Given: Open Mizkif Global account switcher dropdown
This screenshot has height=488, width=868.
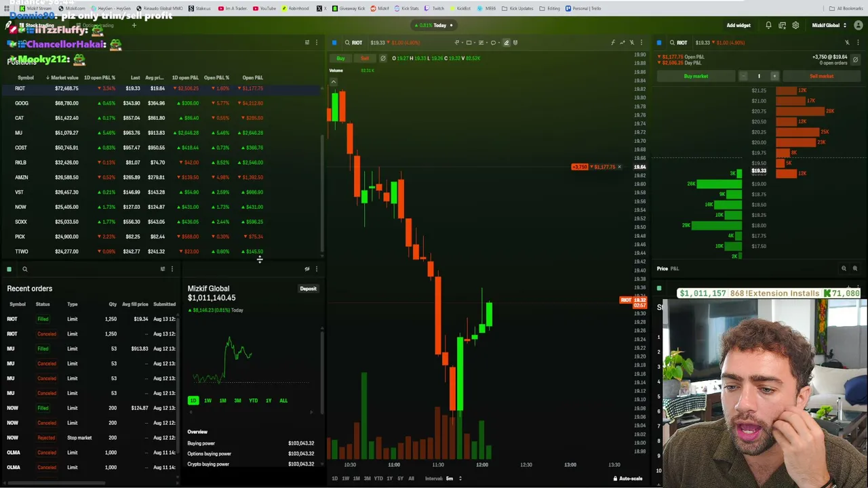Looking at the screenshot, I should click(x=829, y=26).
